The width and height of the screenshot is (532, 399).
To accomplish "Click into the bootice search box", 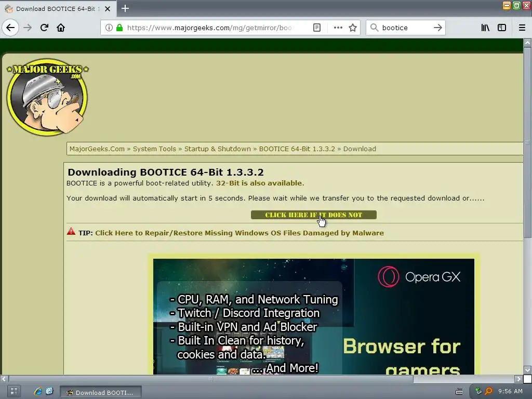I will (x=405, y=28).
